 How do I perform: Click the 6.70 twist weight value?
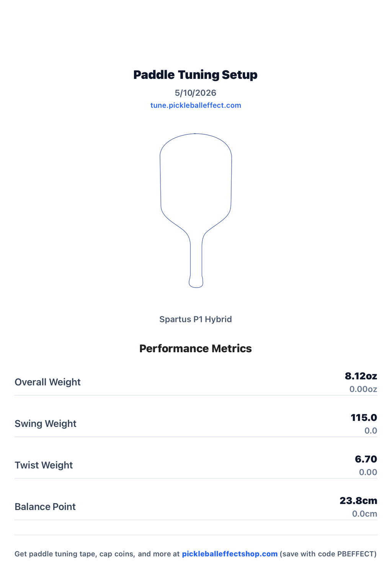(x=366, y=459)
